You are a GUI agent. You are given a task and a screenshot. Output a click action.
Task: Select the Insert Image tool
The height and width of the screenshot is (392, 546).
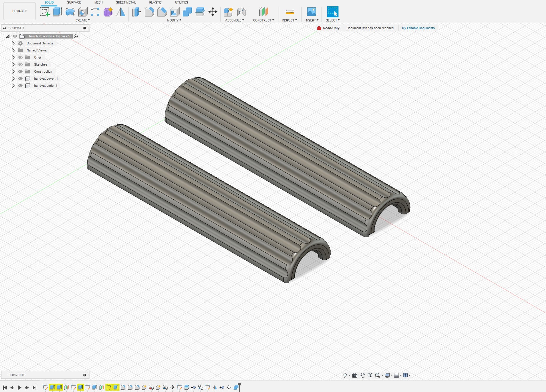311,12
